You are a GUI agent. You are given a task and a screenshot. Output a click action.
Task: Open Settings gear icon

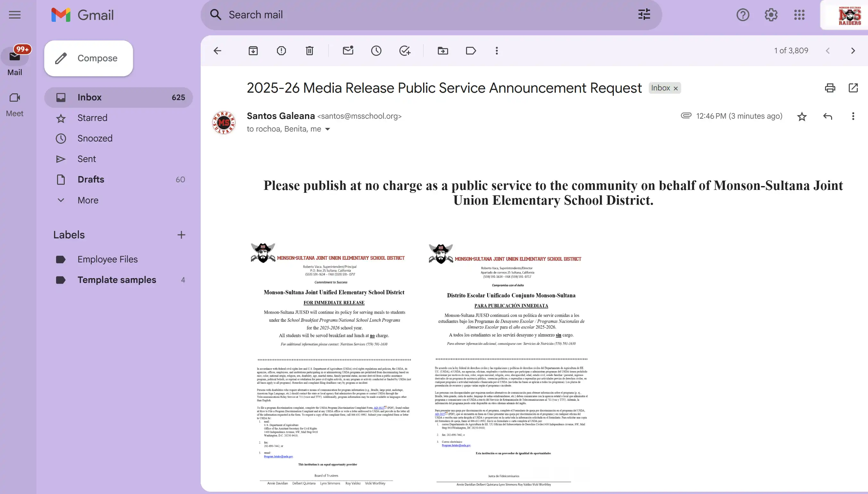(771, 15)
